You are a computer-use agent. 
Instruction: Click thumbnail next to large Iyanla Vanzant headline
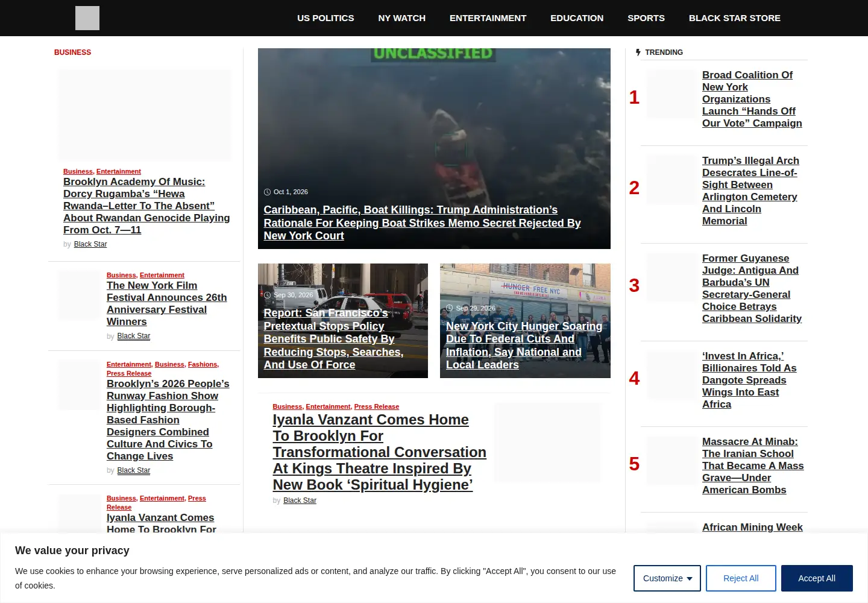pos(547,442)
